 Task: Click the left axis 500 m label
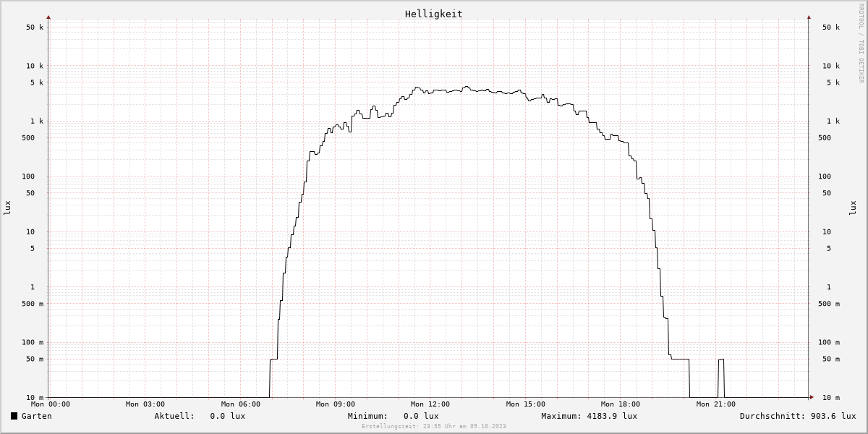coord(33,304)
